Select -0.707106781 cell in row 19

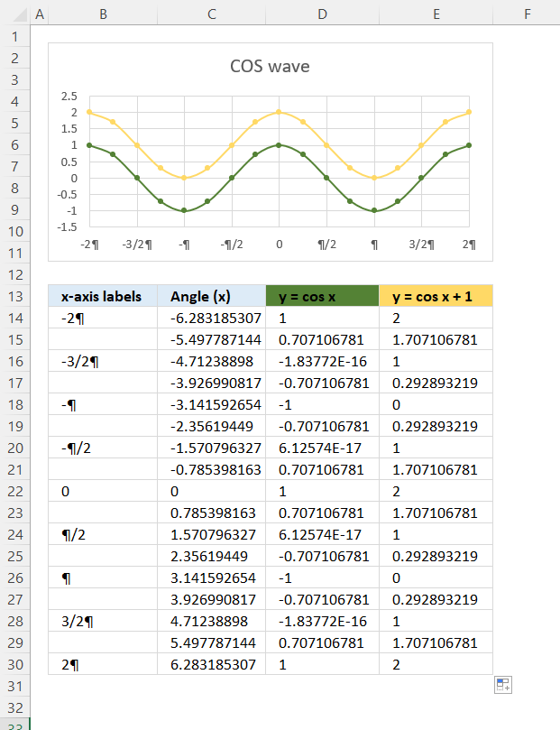(322, 426)
